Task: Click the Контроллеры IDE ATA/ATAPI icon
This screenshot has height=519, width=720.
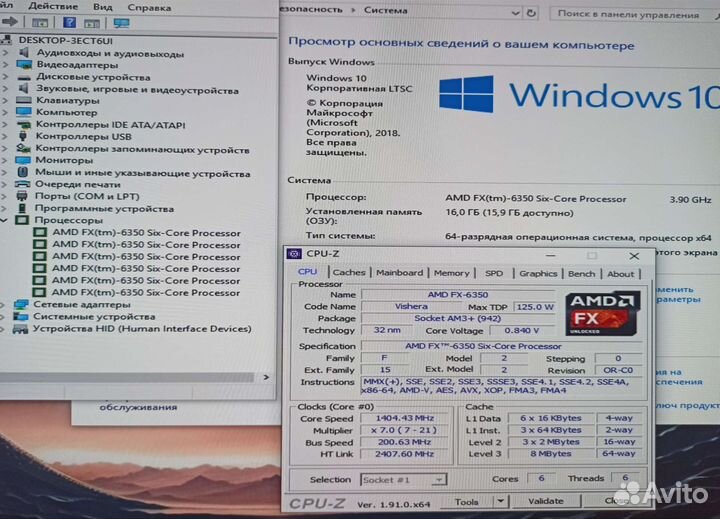Action: click(23, 124)
